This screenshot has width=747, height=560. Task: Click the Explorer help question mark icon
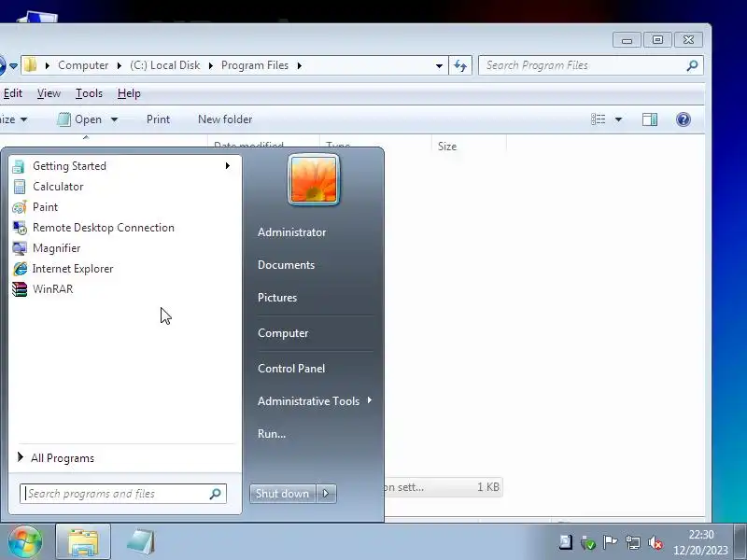684,119
